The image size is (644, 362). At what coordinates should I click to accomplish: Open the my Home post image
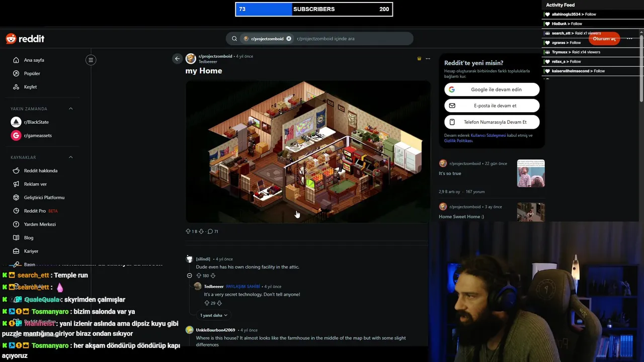click(x=308, y=152)
